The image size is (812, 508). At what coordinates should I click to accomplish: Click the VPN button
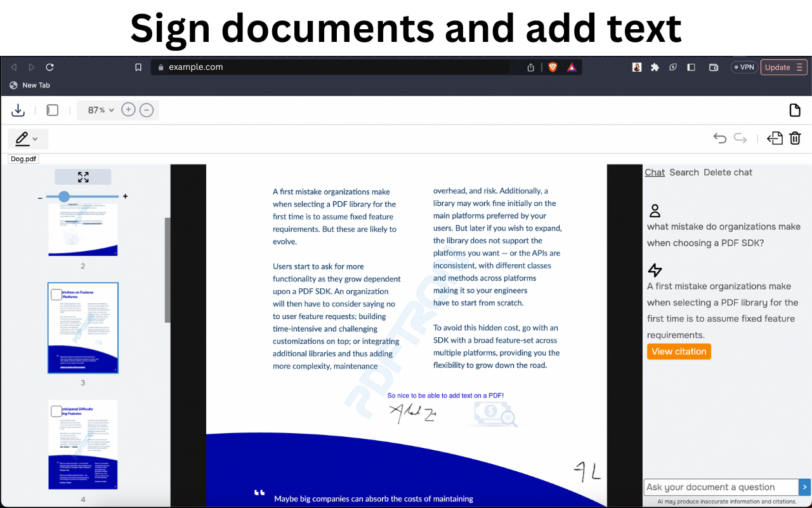744,67
